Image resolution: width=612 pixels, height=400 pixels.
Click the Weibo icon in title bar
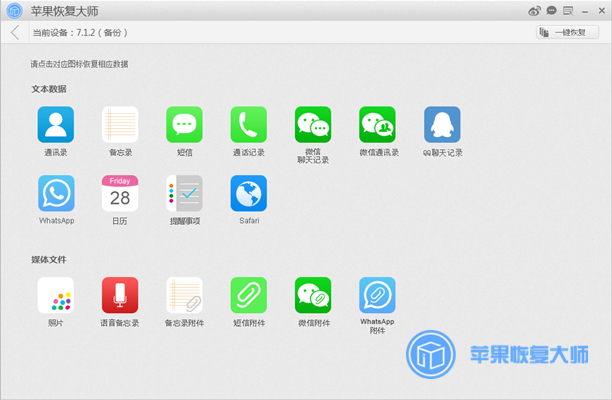coord(534,11)
